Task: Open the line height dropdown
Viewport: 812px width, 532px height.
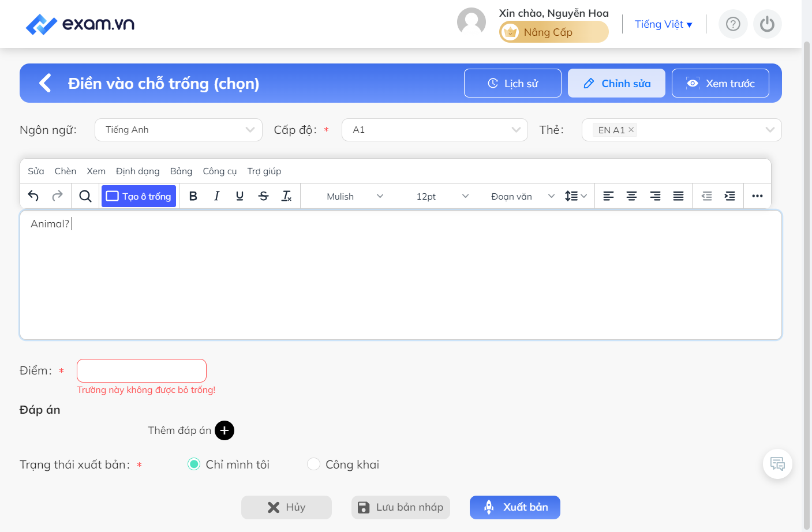Action: click(x=575, y=196)
